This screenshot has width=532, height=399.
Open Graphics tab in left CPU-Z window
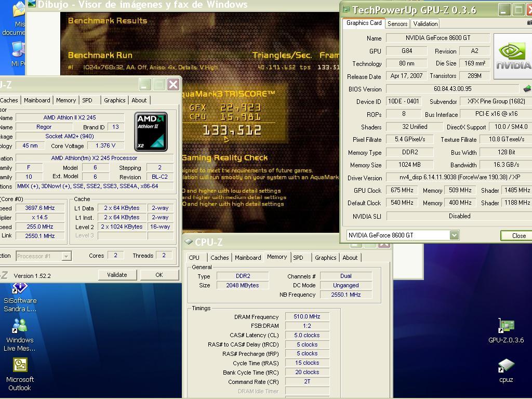coord(114,100)
